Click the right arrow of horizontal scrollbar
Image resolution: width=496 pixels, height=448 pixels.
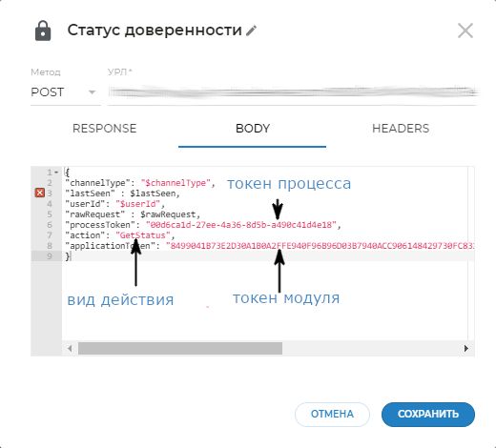465,348
